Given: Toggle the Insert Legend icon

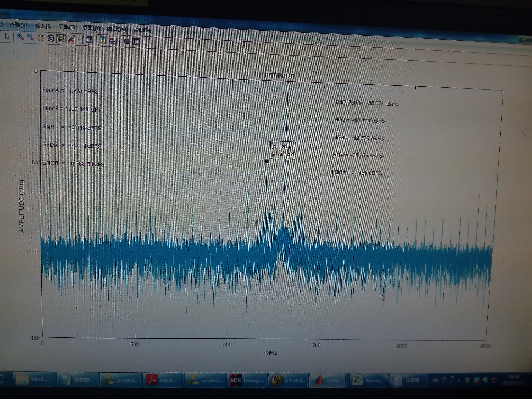Looking at the screenshot, I should click(113, 40).
